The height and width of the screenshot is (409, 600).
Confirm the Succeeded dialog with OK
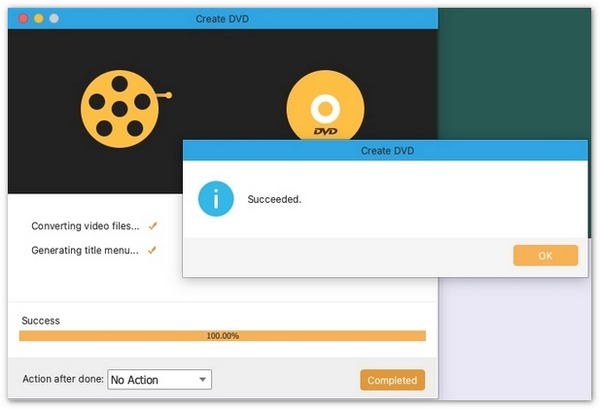545,256
